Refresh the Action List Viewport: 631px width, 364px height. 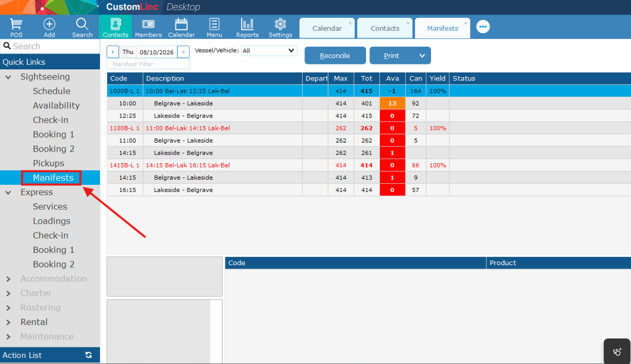[x=88, y=355]
